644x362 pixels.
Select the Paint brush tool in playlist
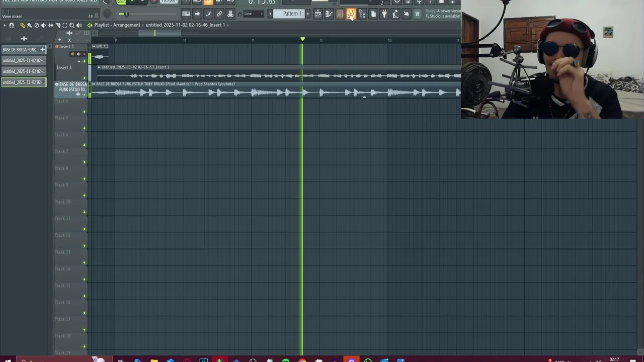point(29,25)
